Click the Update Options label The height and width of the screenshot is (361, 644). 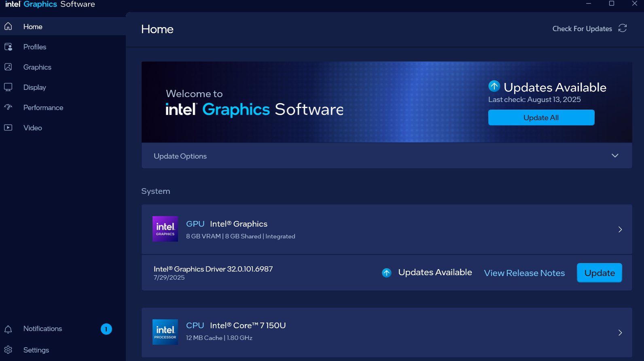(180, 156)
